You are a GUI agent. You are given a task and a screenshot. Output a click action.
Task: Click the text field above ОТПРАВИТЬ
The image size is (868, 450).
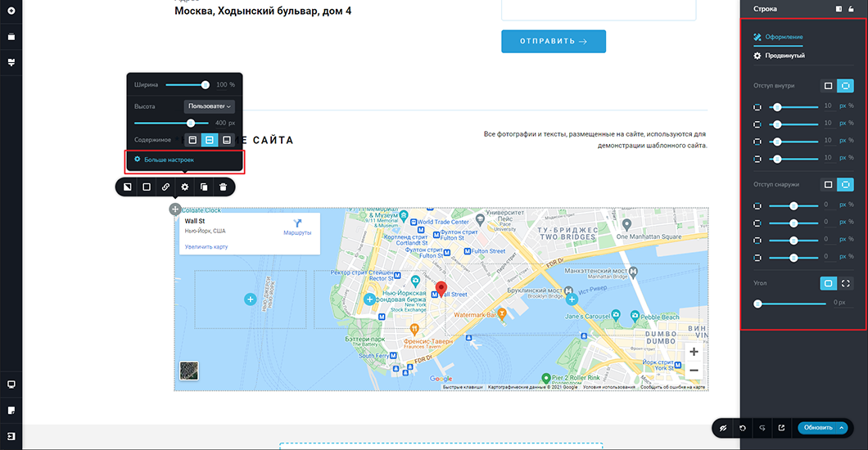(x=599, y=10)
